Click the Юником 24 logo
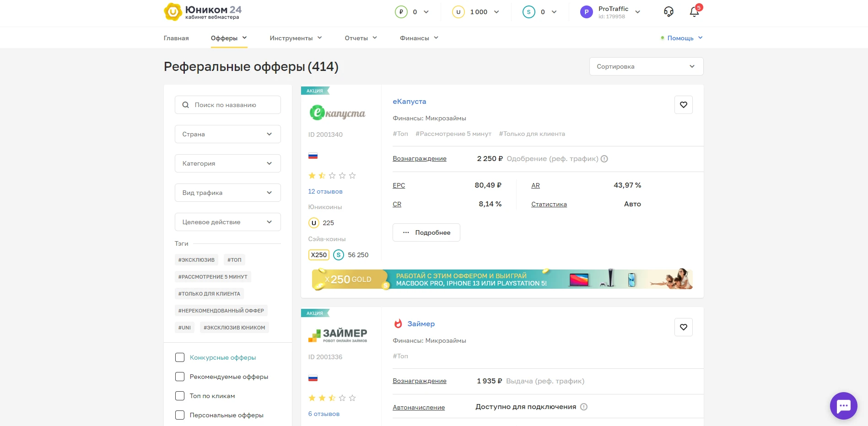Screen dimensions: 868x426 pyautogui.click(x=203, y=12)
